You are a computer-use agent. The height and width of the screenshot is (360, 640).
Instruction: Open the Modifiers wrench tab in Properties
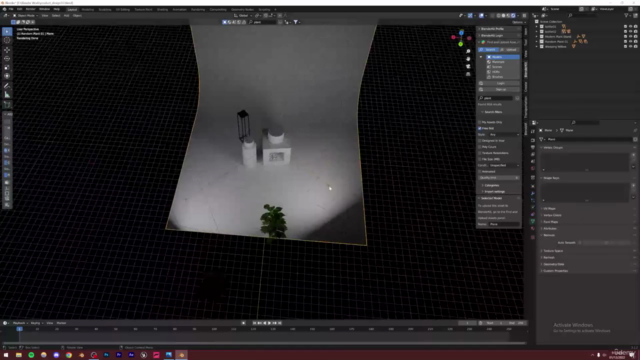click(533, 193)
